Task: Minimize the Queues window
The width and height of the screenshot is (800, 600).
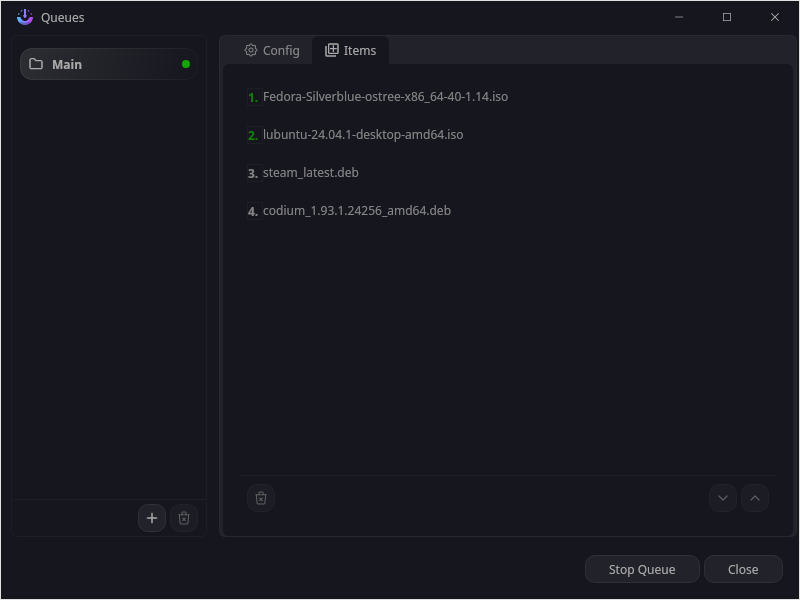Action: pyautogui.click(x=679, y=17)
